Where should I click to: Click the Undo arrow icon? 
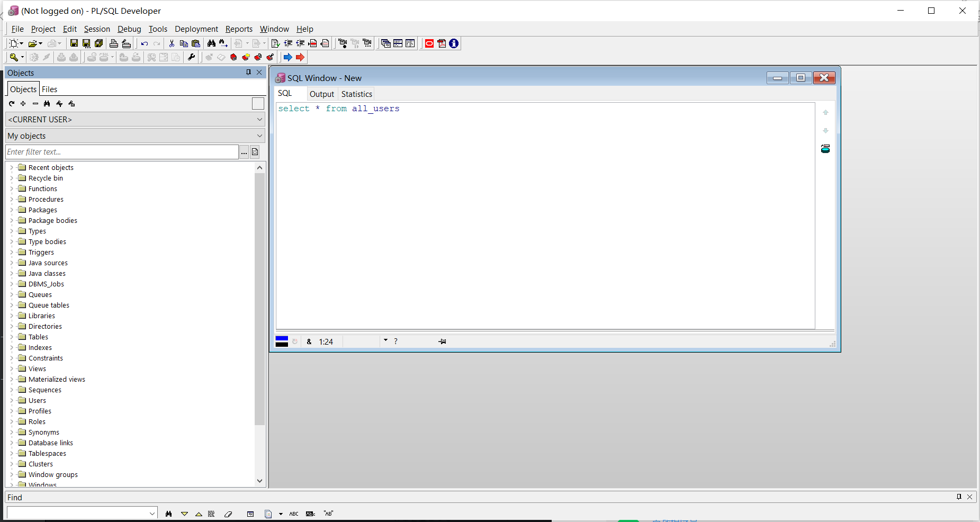click(x=145, y=43)
